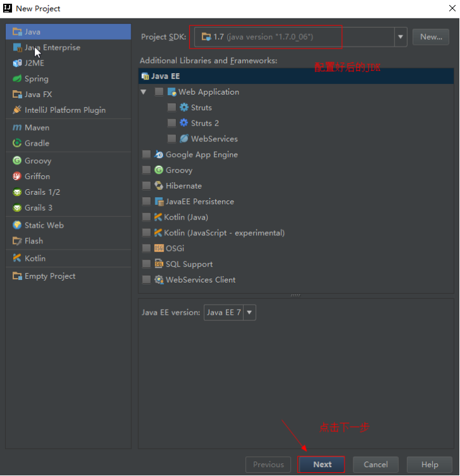
Task: Click the Grails 1/2 icon
Action: click(x=17, y=192)
